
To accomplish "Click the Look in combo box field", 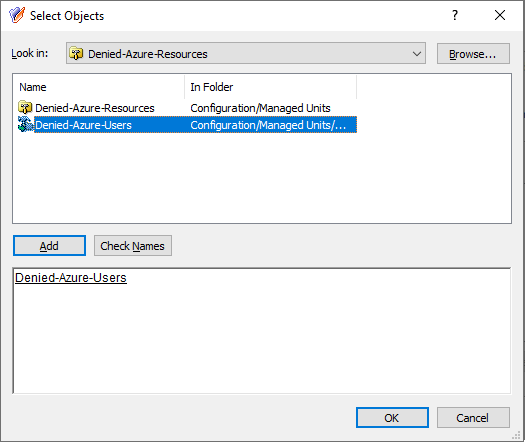I will pyautogui.click(x=246, y=53).
